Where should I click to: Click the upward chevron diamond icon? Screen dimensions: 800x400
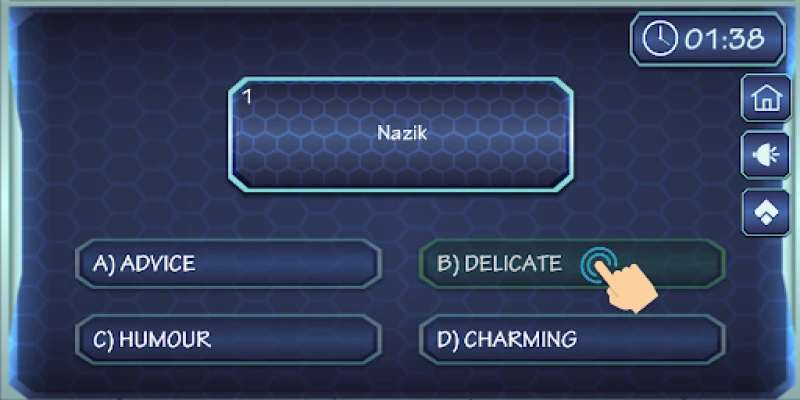click(766, 212)
